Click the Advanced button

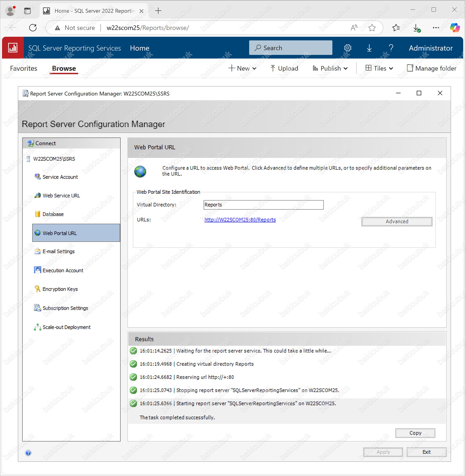[397, 221]
